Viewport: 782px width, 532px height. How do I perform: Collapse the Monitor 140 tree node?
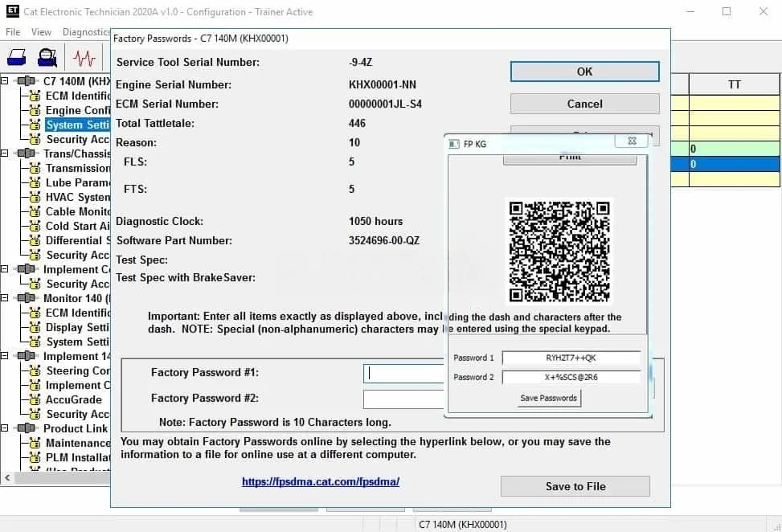click(x=5, y=297)
